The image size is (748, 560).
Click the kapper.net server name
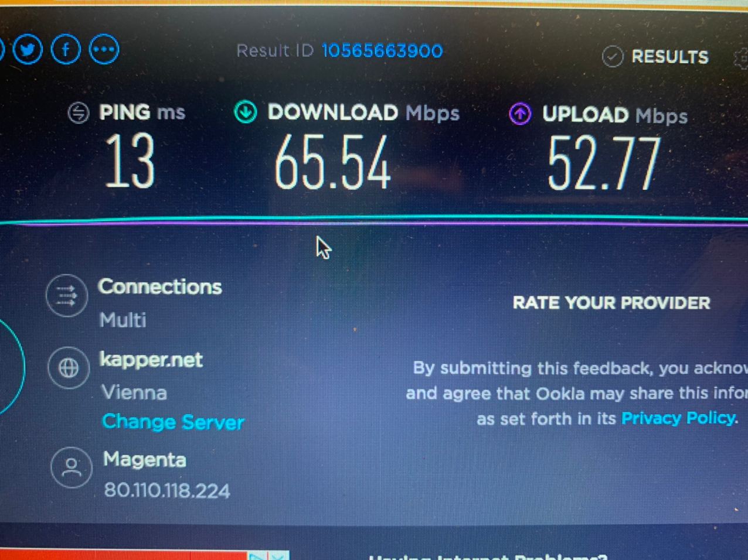pos(151,360)
